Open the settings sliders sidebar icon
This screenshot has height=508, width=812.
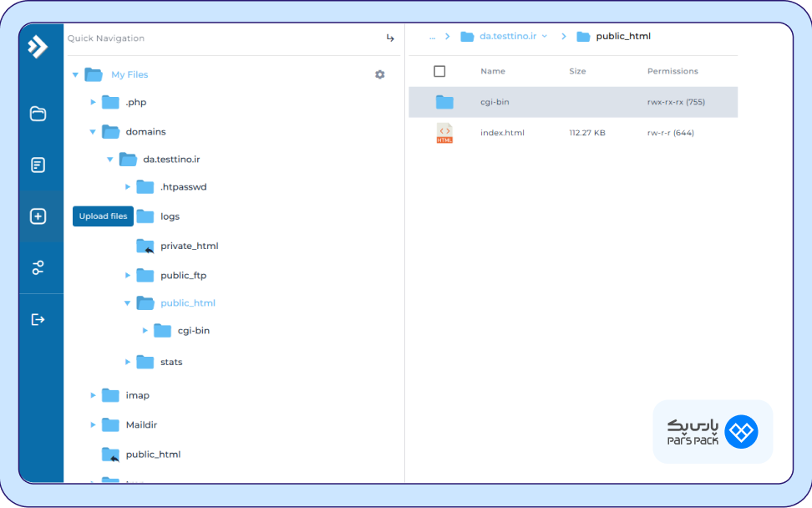coord(38,267)
